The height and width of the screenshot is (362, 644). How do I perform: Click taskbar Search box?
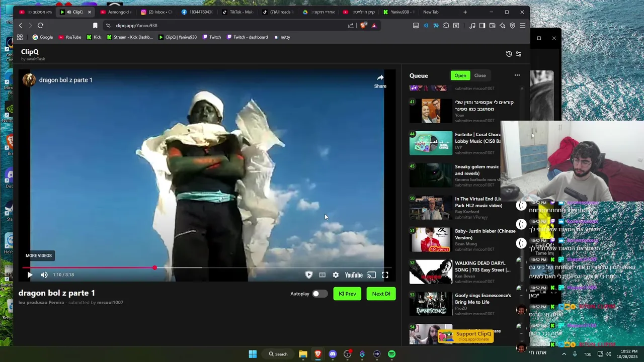pos(278,354)
